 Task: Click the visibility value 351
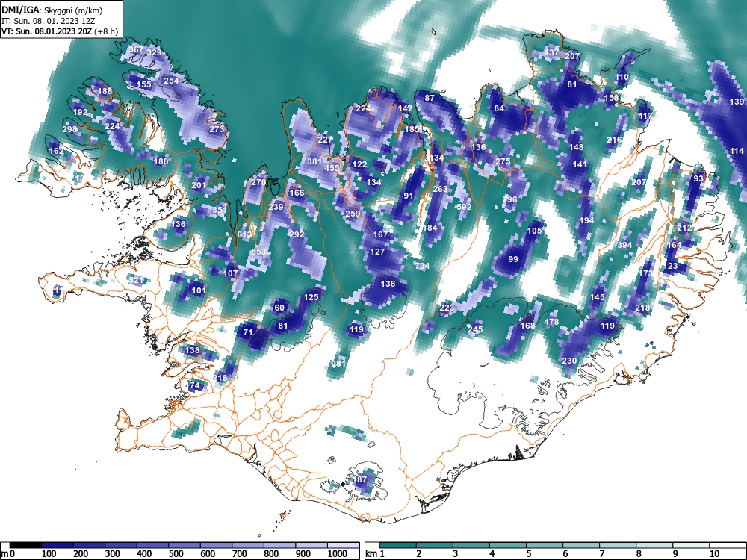pos(220,210)
